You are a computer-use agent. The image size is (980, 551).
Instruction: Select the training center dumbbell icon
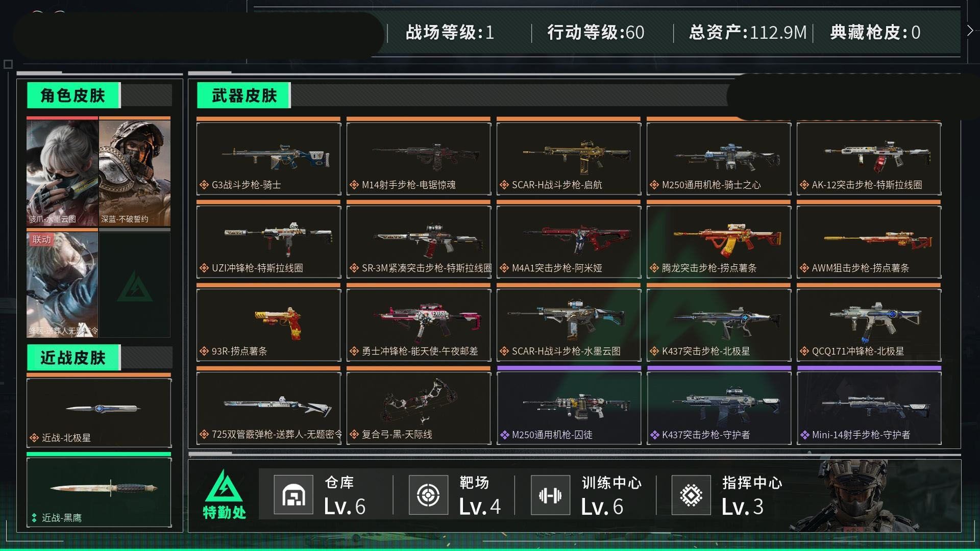[550, 494]
